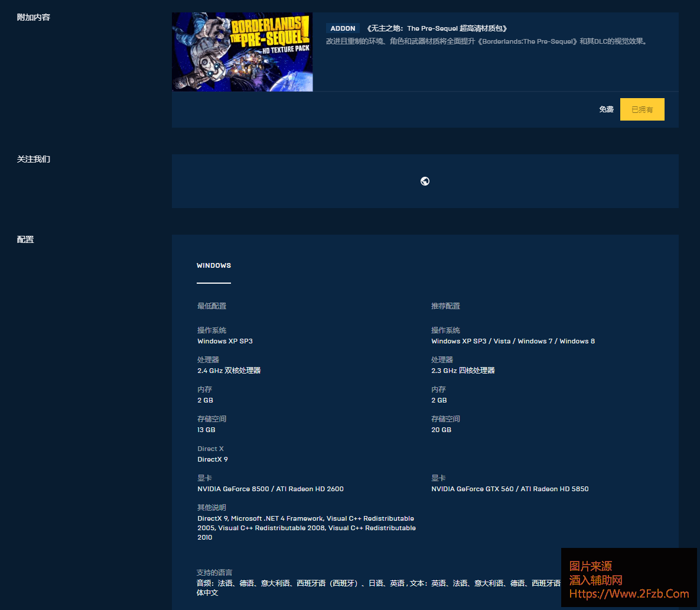Select the 推荐配置 column header
Image resolution: width=700 pixels, height=610 pixels.
point(445,306)
